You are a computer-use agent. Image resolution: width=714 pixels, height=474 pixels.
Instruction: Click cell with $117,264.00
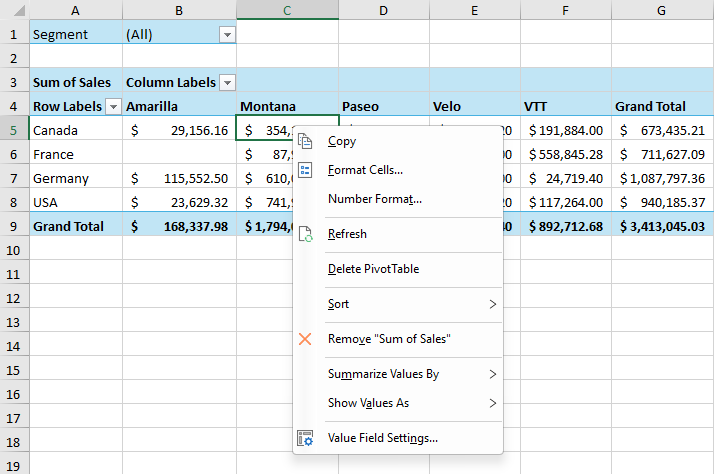566,203
